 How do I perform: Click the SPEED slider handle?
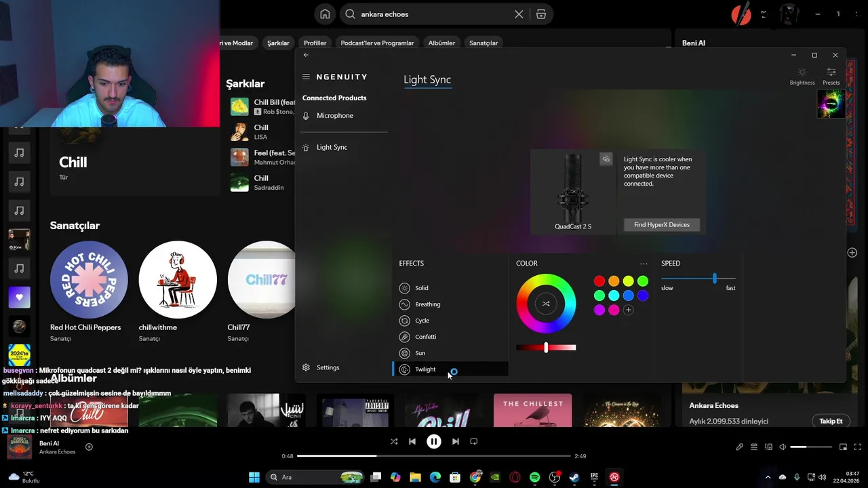[715, 279]
